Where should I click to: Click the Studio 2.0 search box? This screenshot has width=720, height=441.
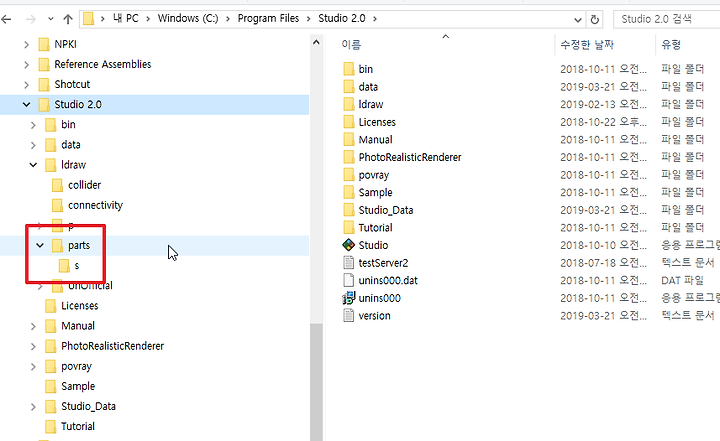(666, 19)
